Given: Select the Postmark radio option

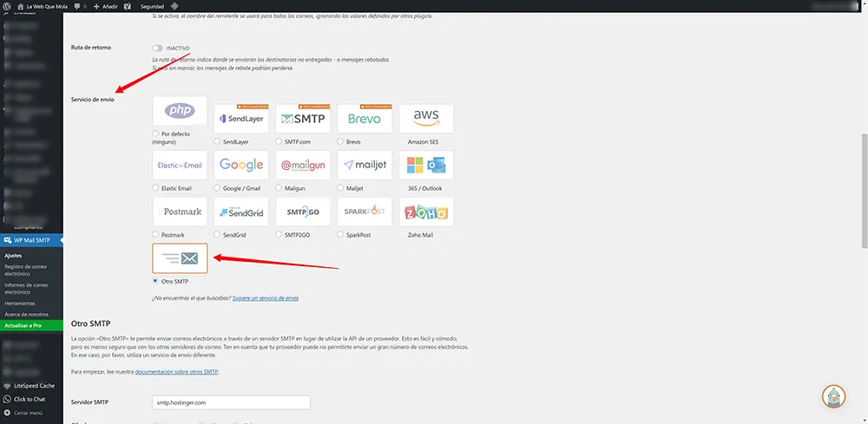Looking at the screenshot, I should (155, 235).
